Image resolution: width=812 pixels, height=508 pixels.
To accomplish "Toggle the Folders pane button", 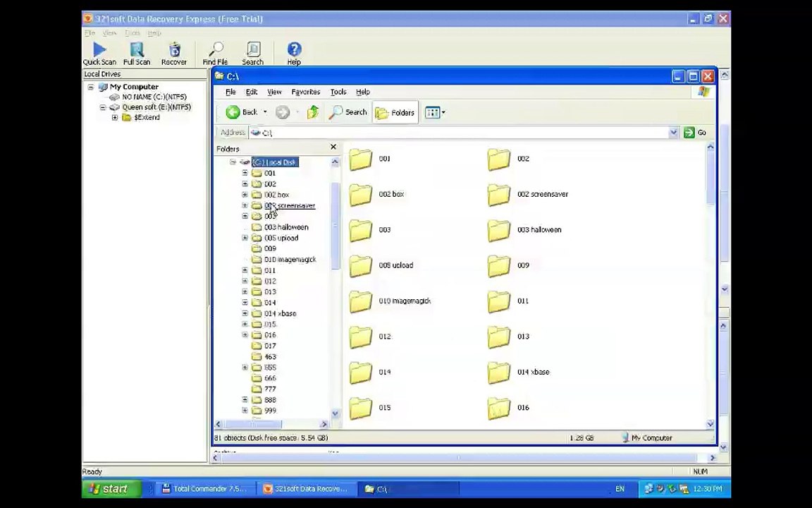I will coord(395,112).
